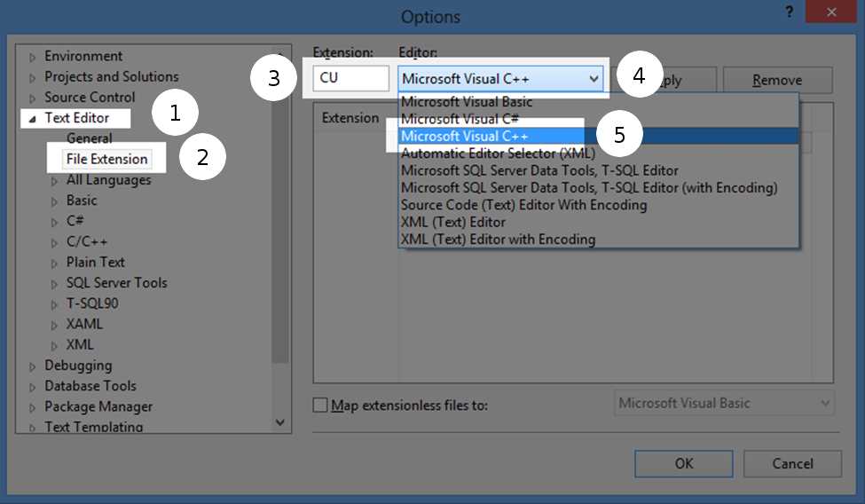Expand the Basic language node arrow
This screenshot has height=504, width=865.
click(54, 201)
